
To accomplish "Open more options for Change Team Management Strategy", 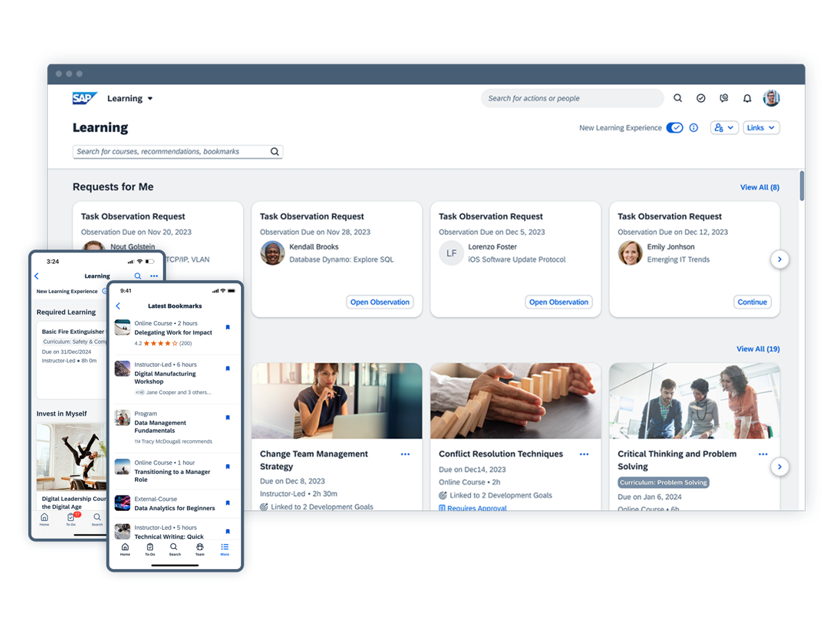I will coord(405,454).
